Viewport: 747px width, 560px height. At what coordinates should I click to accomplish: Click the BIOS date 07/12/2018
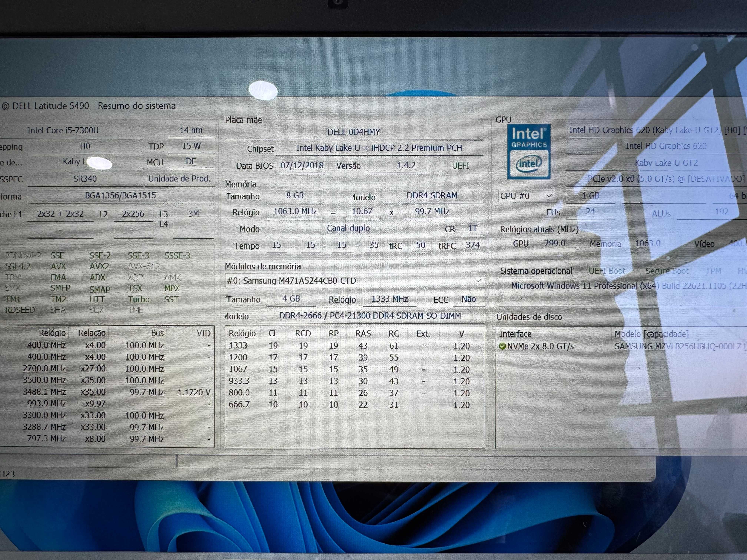pyautogui.click(x=302, y=165)
